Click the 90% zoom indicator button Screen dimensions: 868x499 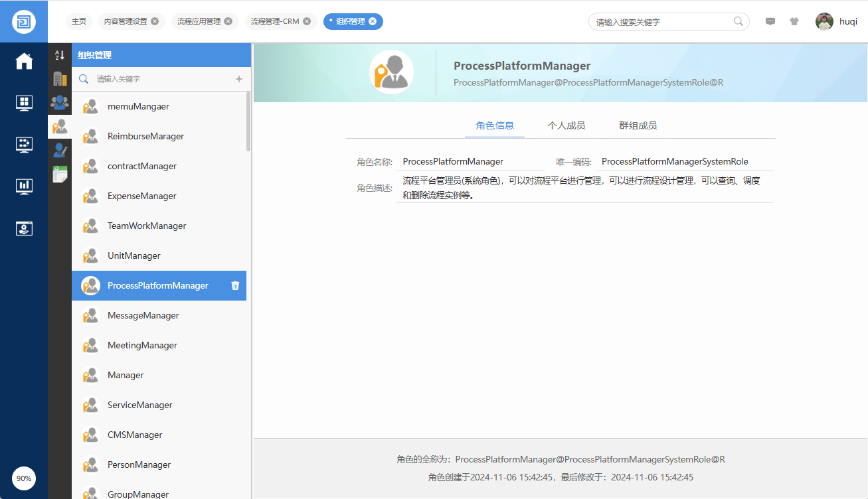pos(24,478)
